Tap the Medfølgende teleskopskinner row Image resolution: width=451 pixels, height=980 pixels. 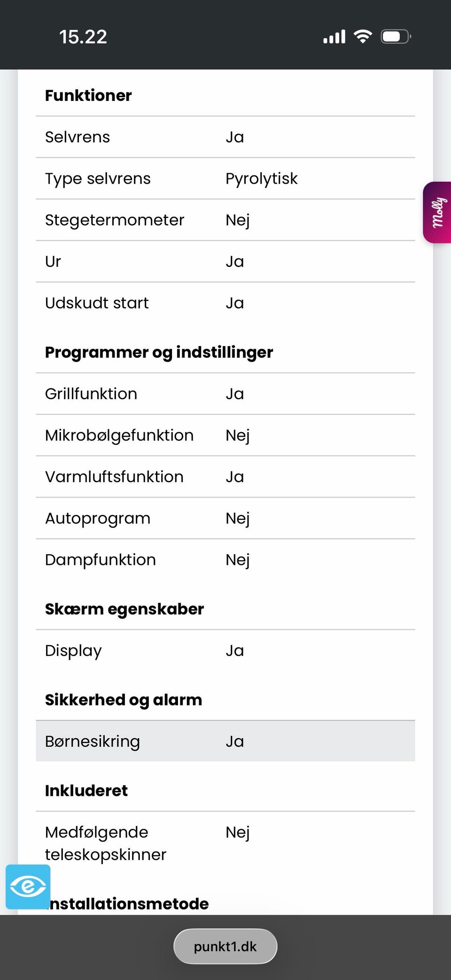(225, 843)
